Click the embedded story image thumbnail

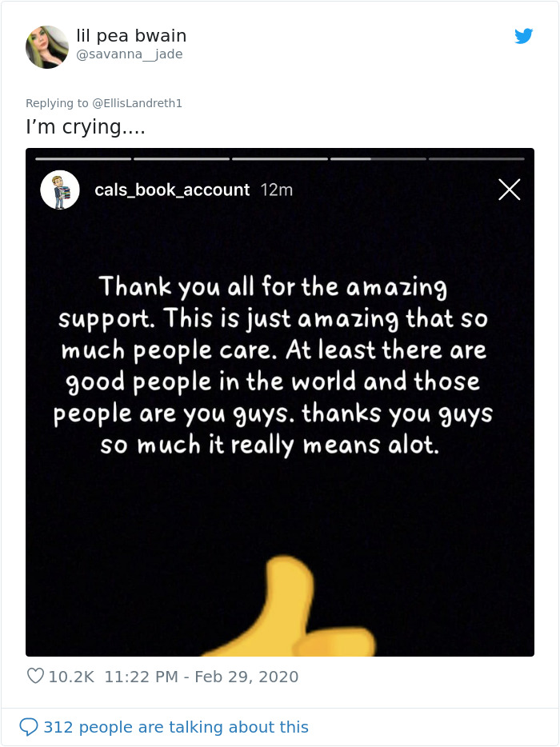[x=280, y=512]
